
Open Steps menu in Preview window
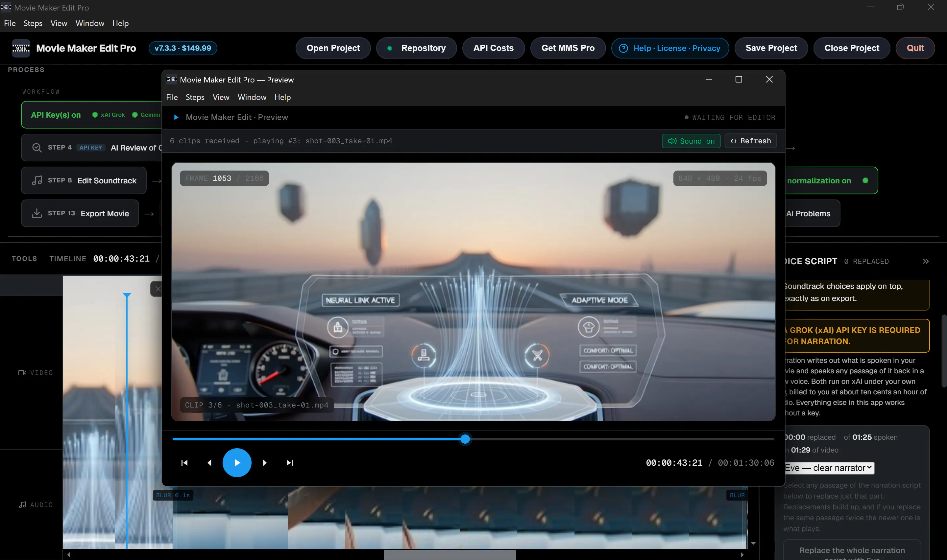[x=195, y=97]
